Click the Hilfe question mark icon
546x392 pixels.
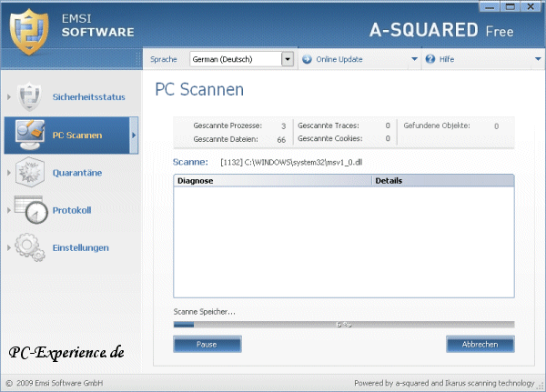[x=431, y=59]
